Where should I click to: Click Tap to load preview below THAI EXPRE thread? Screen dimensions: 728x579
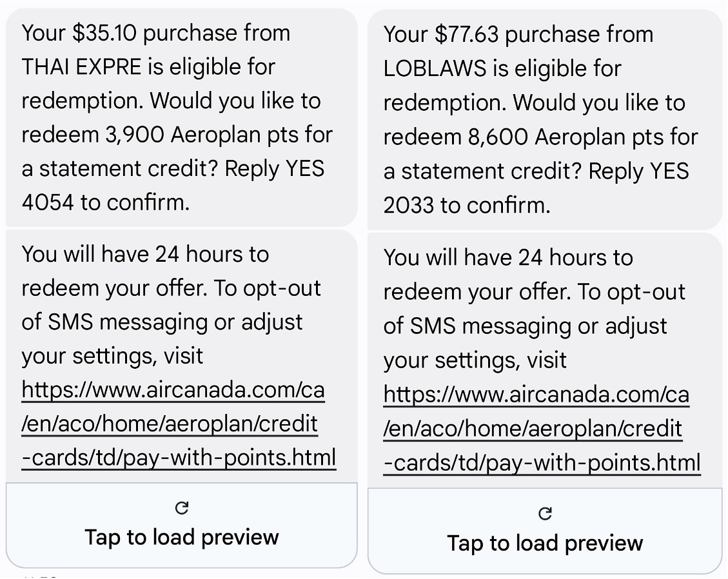click(x=182, y=536)
